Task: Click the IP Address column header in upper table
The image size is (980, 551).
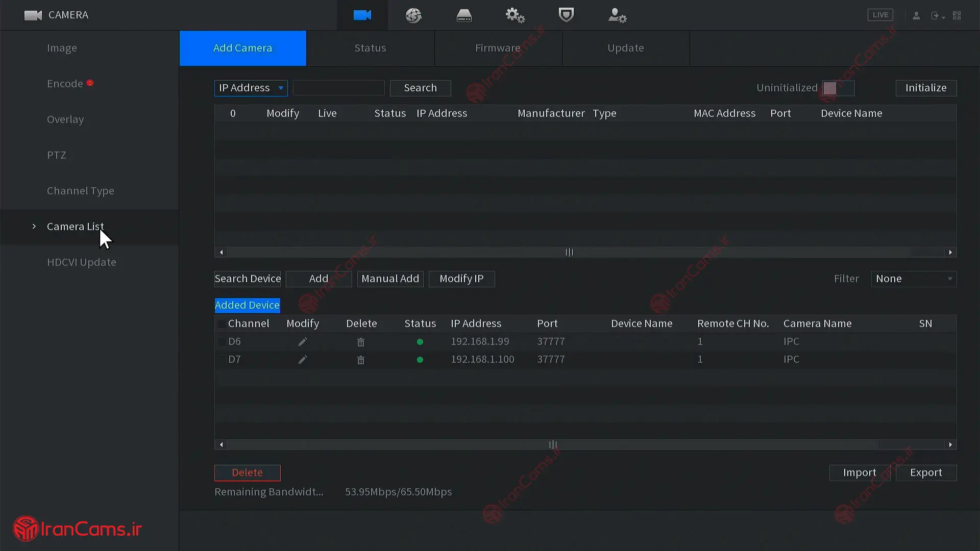Action: click(442, 113)
